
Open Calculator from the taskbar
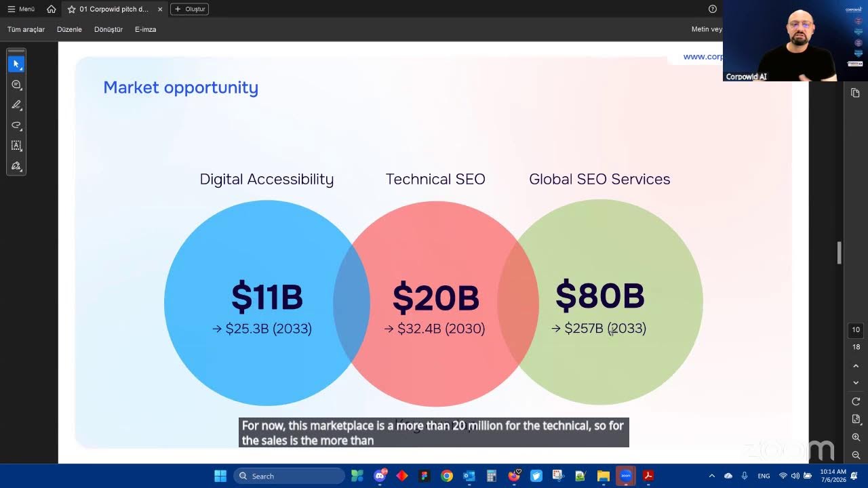pyautogui.click(x=492, y=476)
